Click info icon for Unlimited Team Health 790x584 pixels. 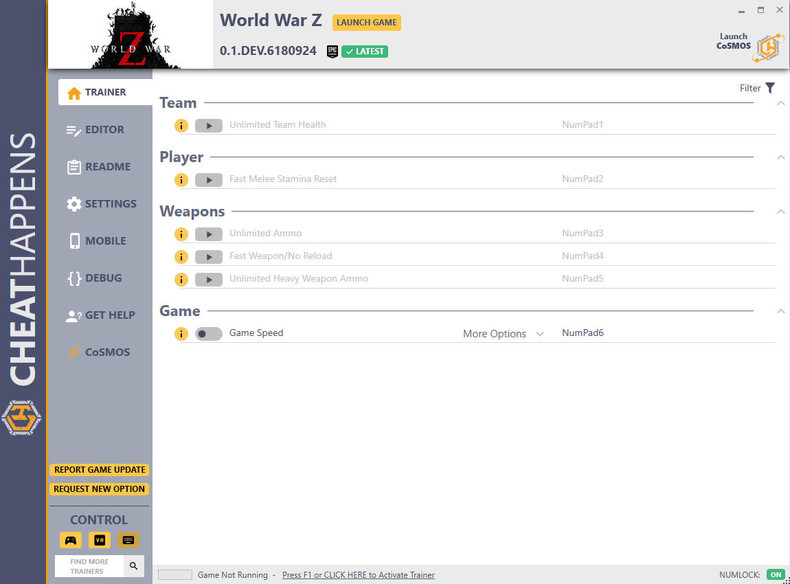[181, 125]
